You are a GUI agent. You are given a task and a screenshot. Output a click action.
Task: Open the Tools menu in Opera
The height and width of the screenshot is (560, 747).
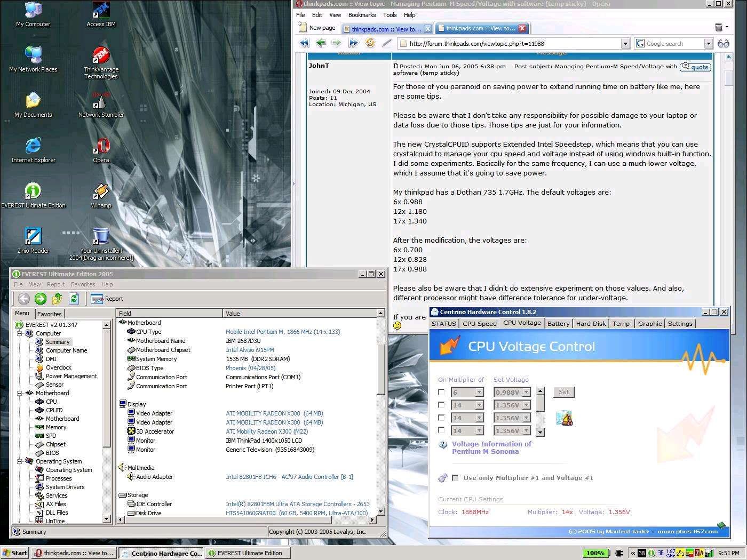point(390,15)
